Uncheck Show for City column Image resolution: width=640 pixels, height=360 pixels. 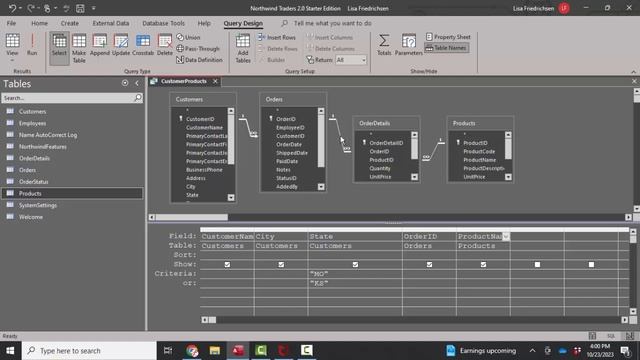tap(281, 264)
